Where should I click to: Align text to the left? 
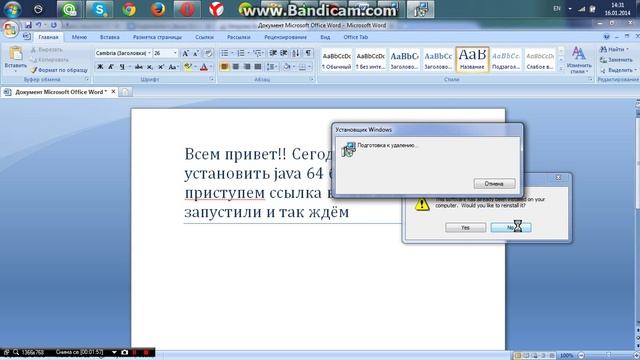(224, 67)
